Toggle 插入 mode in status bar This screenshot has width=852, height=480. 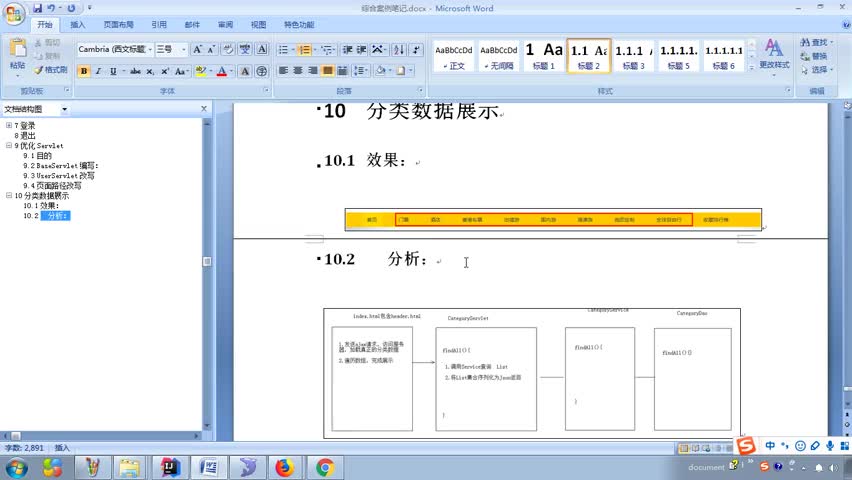click(62, 448)
